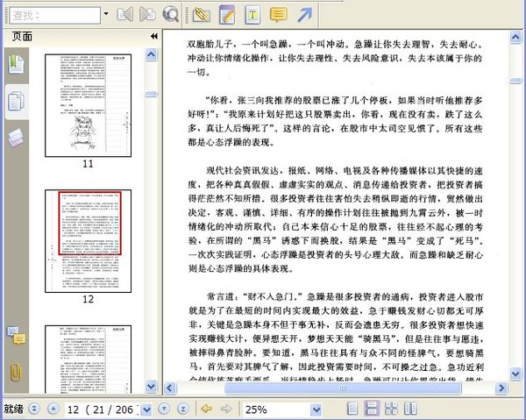Open the comments panel icon
The height and width of the screenshot is (420, 526).
click(x=16, y=336)
